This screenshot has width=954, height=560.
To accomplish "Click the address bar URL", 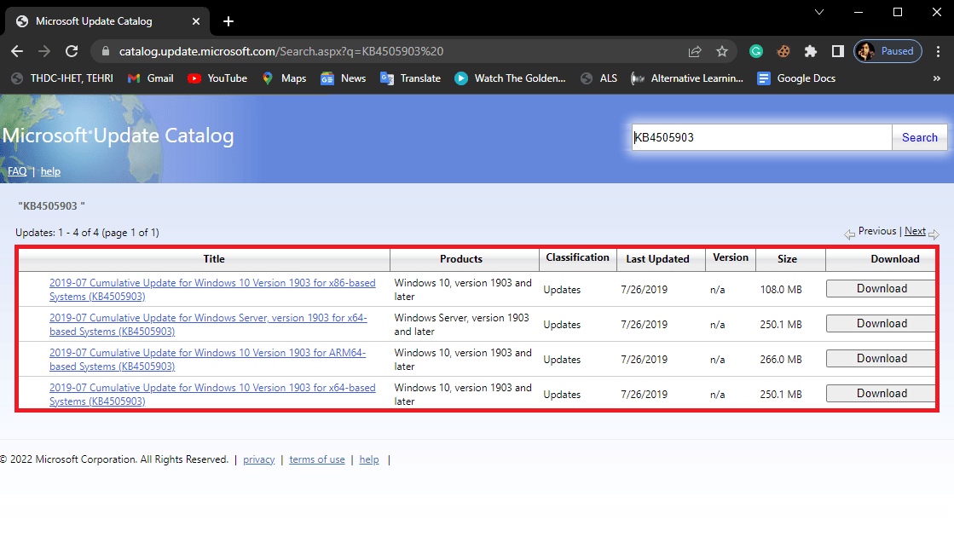I will pyautogui.click(x=281, y=51).
